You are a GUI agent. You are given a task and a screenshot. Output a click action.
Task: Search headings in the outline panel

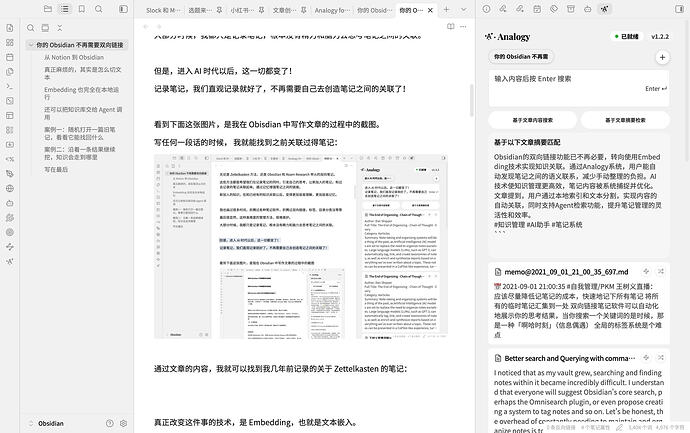(30, 28)
